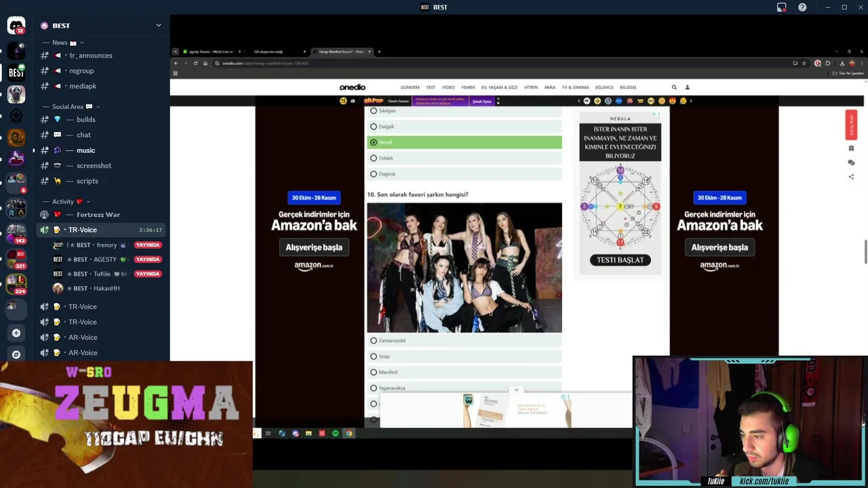Choose Manifest as favorite song

click(465, 372)
